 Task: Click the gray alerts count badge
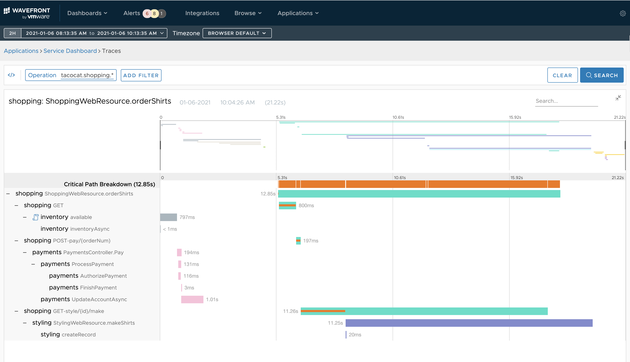point(162,13)
